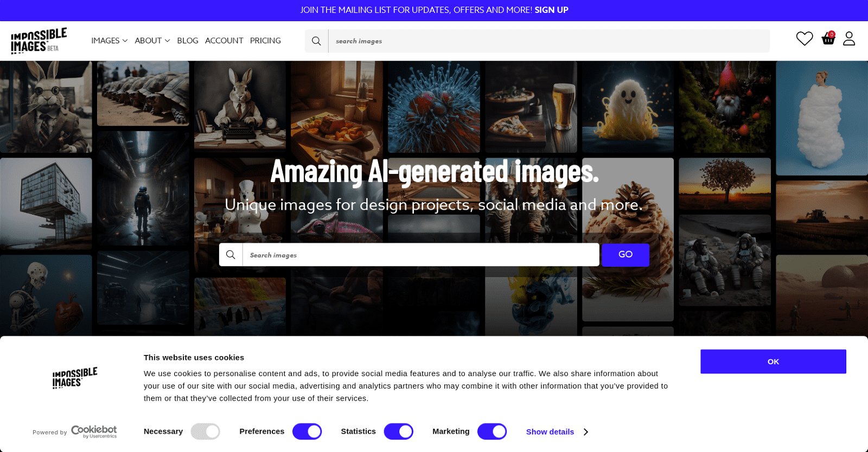Click the Cookiebot logo
The width and height of the screenshot is (868, 452).
coord(94,431)
